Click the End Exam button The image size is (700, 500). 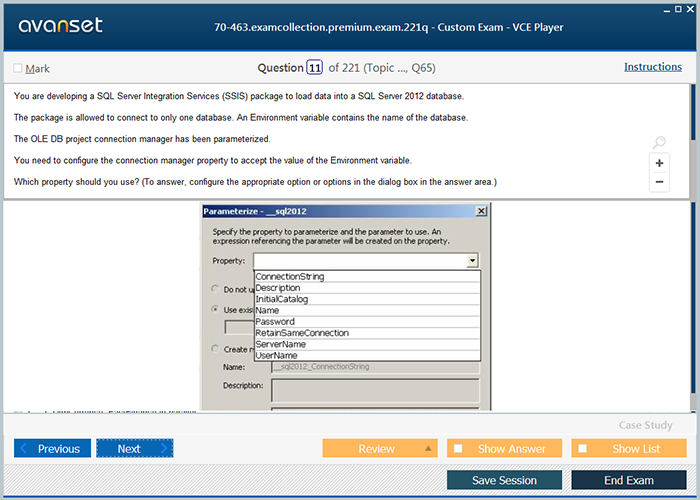[629, 480]
